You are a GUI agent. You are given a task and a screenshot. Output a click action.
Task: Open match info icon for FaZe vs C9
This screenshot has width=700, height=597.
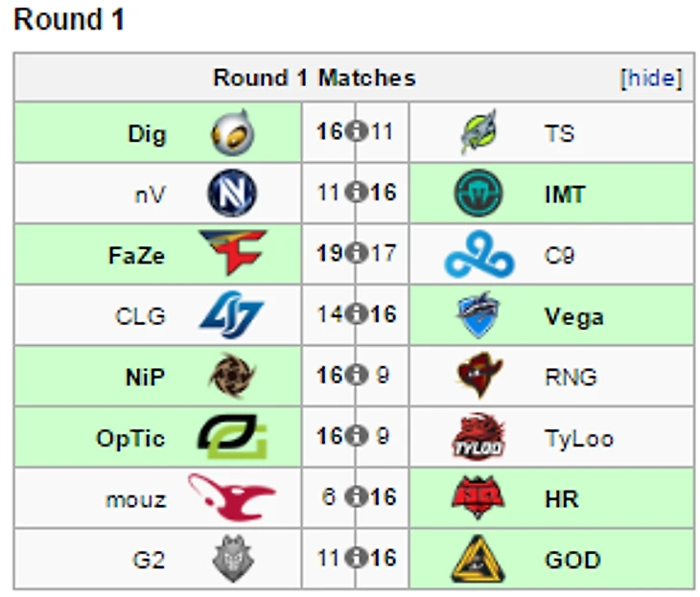(356, 254)
